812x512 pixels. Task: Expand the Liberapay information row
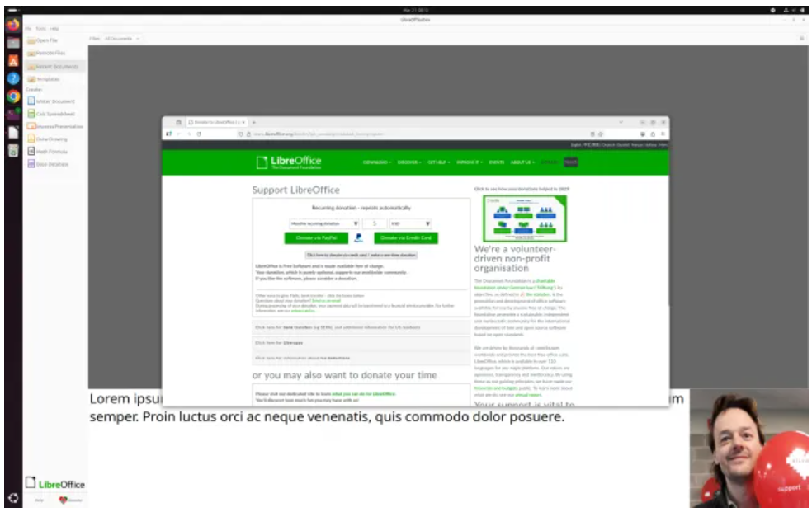[x=361, y=343]
